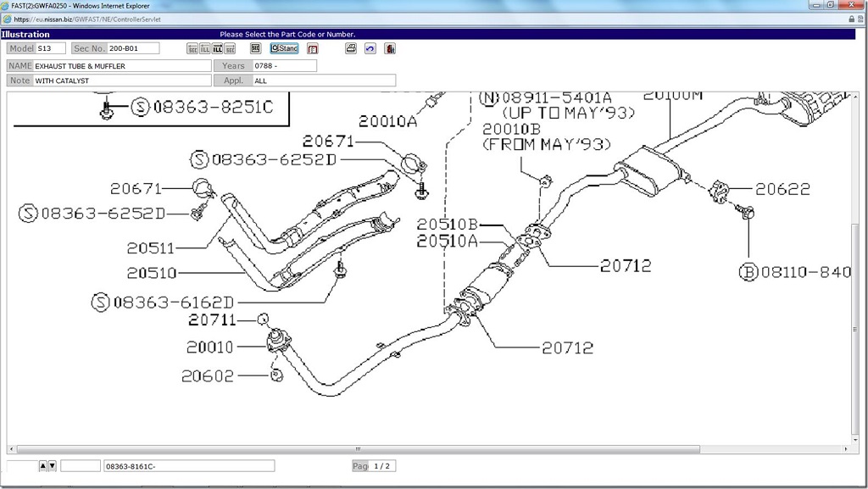Click the printer icon to print

click(x=351, y=49)
